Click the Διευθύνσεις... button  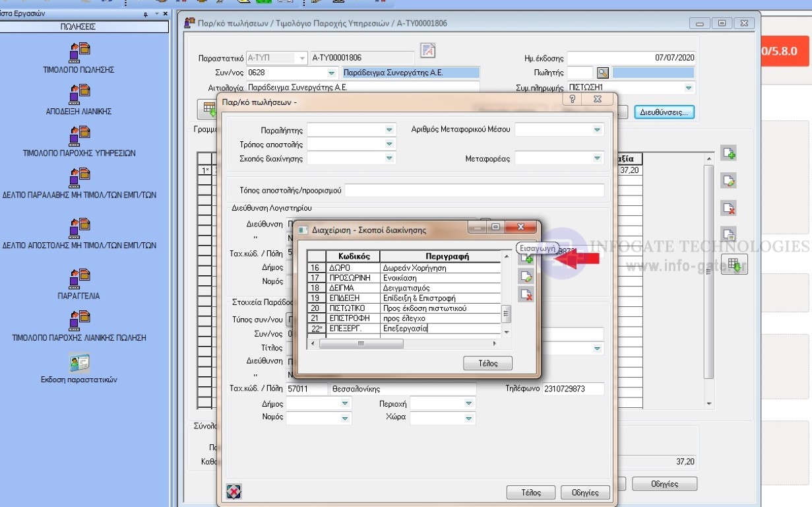point(664,112)
